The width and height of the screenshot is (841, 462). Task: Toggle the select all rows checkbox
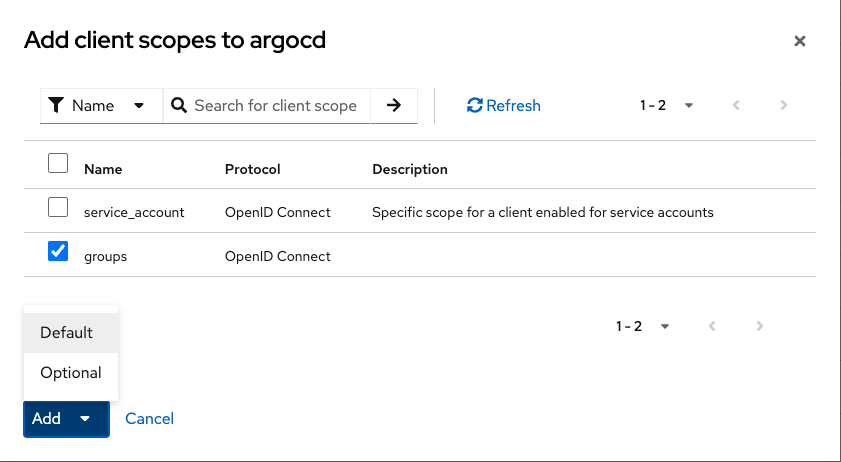58,163
